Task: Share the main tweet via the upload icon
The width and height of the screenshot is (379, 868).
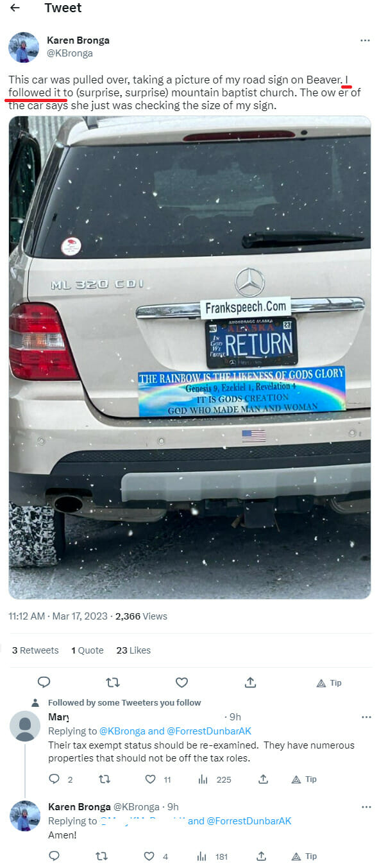Action: (x=251, y=682)
